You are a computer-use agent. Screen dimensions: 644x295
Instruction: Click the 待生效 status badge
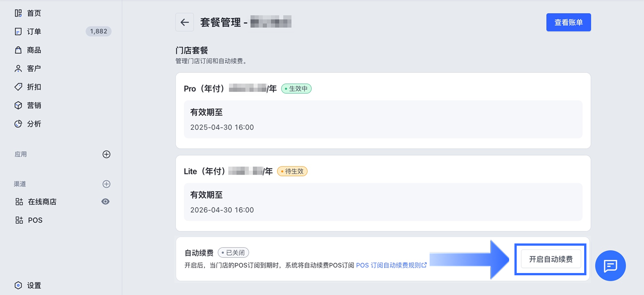[292, 171]
